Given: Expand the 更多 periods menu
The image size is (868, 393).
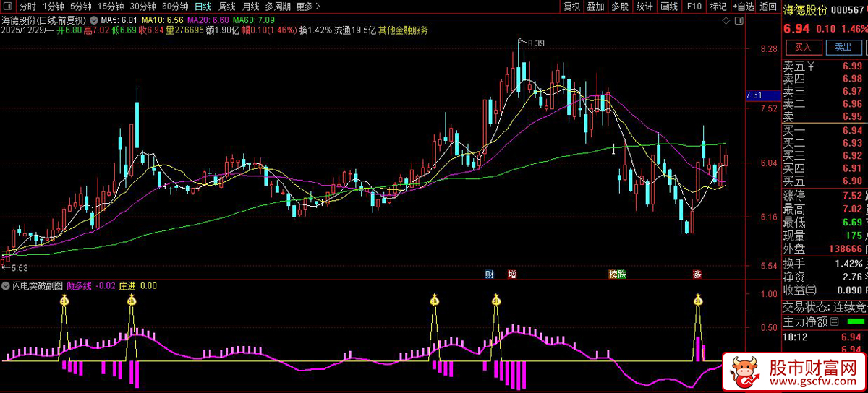Looking at the screenshot, I should 308,7.
